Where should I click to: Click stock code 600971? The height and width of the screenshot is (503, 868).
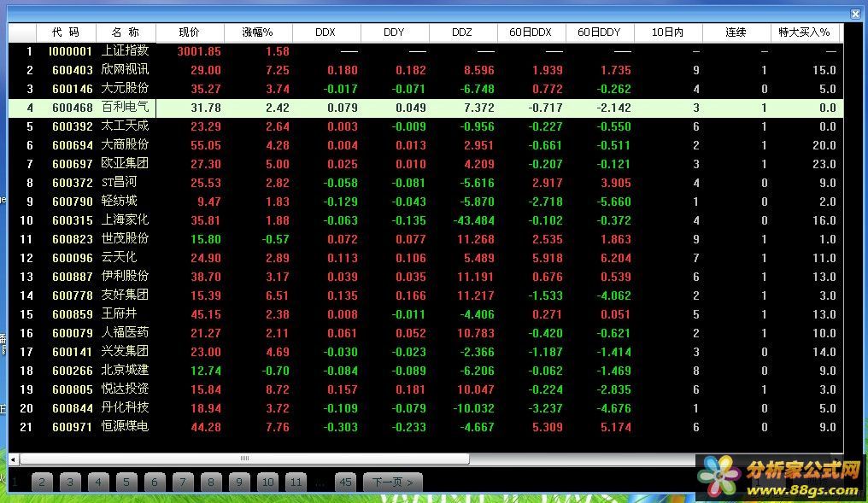click(73, 427)
